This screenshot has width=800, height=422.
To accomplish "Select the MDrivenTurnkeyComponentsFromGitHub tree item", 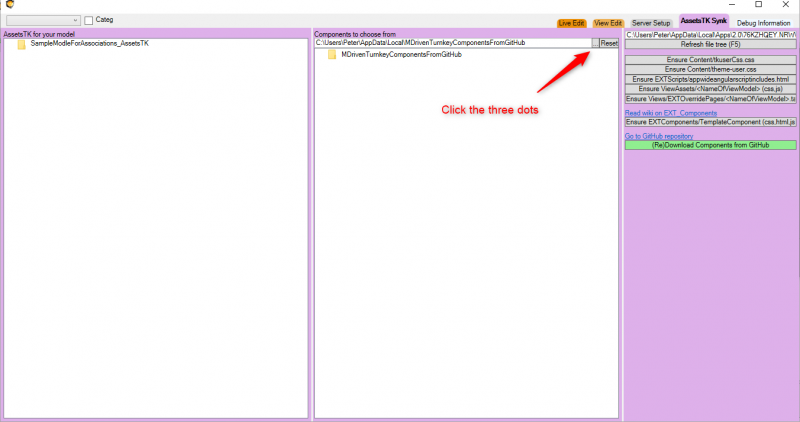I will [402, 54].
